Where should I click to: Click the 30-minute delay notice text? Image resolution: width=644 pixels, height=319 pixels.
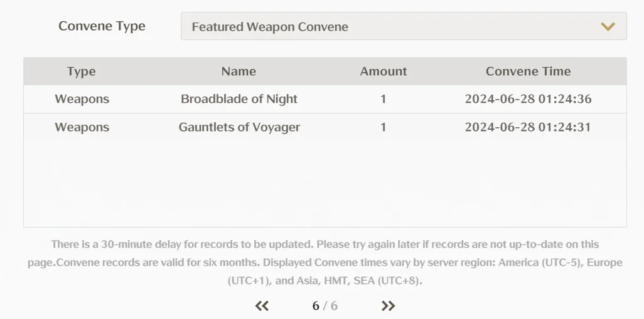[x=325, y=263]
